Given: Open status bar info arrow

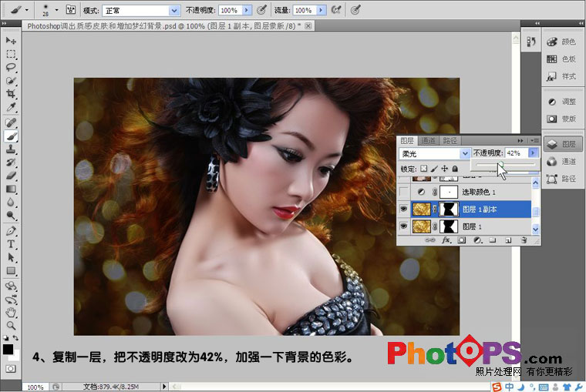Looking at the screenshot, I should (164, 387).
